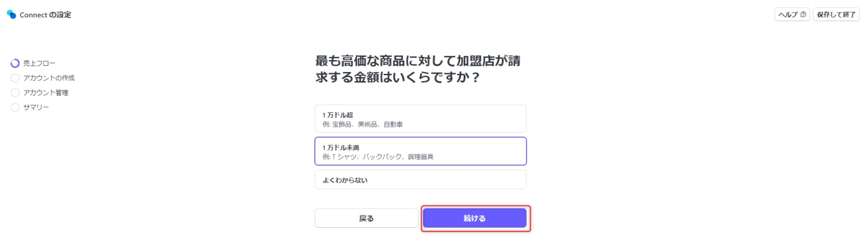This screenshot has height=250, width=868.
Task: Go to the アカウントの作成 step
Action: [x=49, y=78]
